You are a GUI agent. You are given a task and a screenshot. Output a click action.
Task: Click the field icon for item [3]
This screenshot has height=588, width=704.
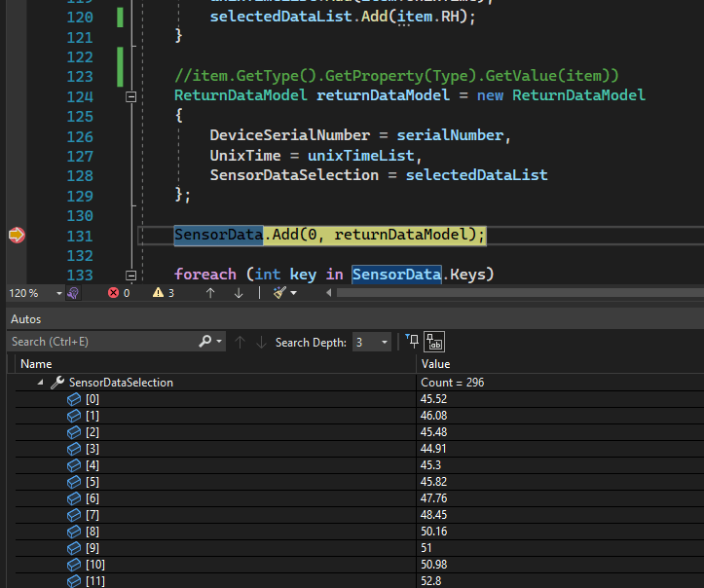[x=74, y=449]
